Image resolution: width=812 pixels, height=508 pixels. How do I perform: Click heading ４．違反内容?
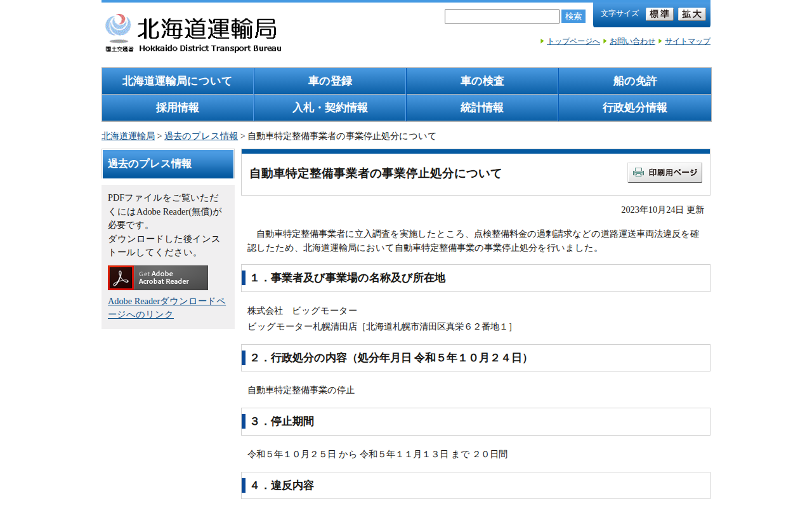[476, 486]
